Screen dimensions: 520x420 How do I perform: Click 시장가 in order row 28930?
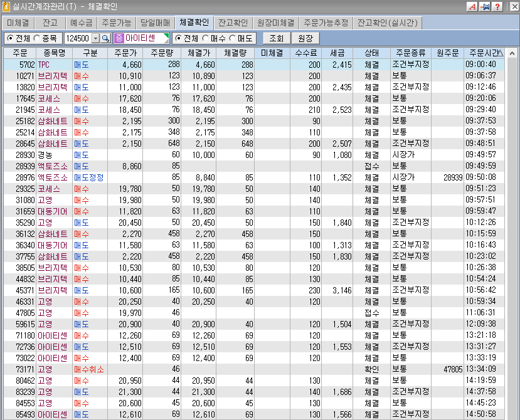pyautogui.click(x=403, y=155)
